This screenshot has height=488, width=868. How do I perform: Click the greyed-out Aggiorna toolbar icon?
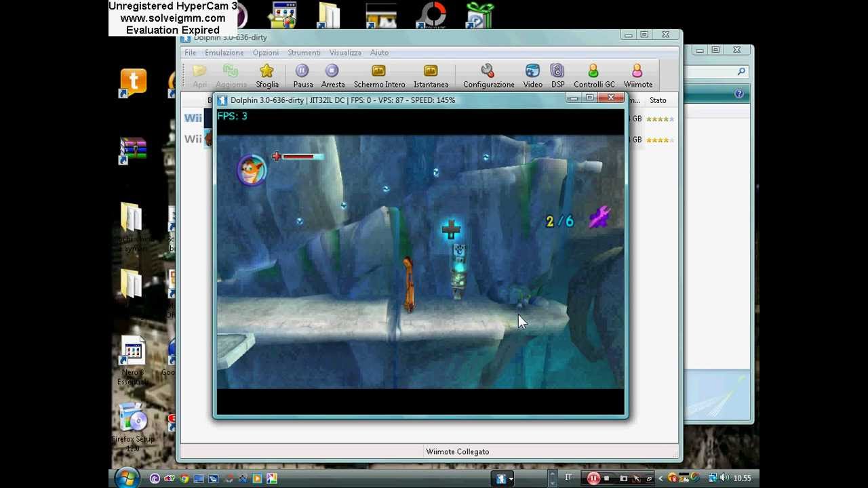point(231,71)
